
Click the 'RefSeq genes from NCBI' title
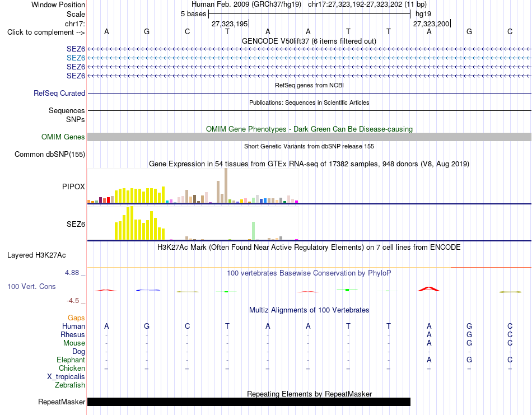tap(309, 85)
